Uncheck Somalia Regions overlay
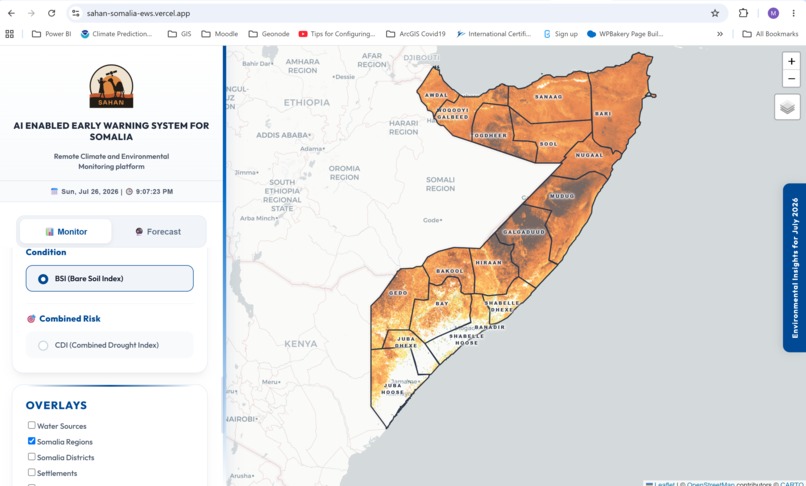This screenshot has height=486, width=806. [31, 441]
